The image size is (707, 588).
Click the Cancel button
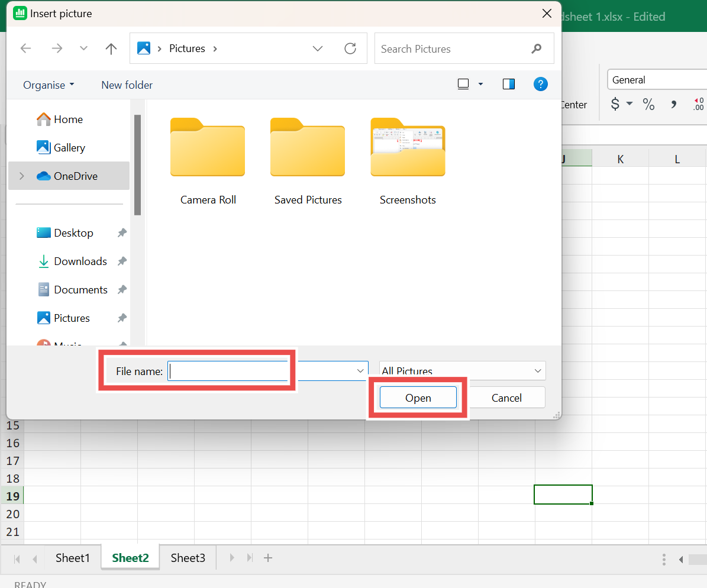coord(506,398)
